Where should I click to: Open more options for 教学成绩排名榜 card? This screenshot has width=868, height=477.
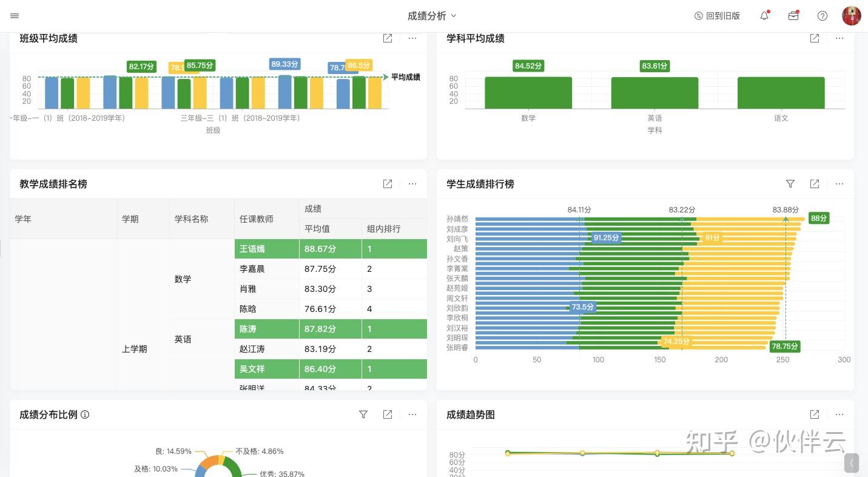click(412, 184)
